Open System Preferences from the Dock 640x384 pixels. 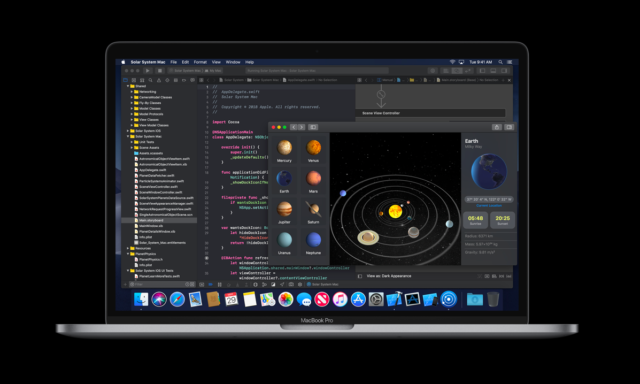376,300
